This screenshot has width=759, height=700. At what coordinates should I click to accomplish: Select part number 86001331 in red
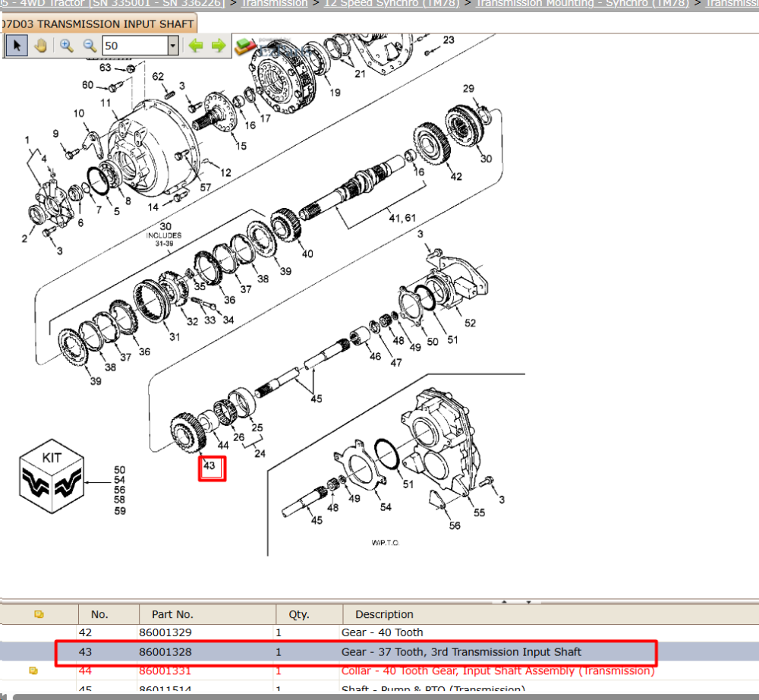pos(165,671)
